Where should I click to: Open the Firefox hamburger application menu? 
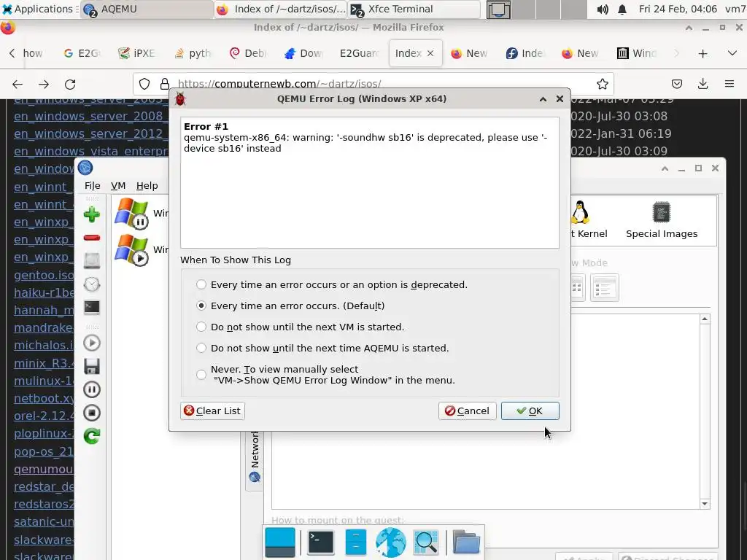click(x=729, y=84)
